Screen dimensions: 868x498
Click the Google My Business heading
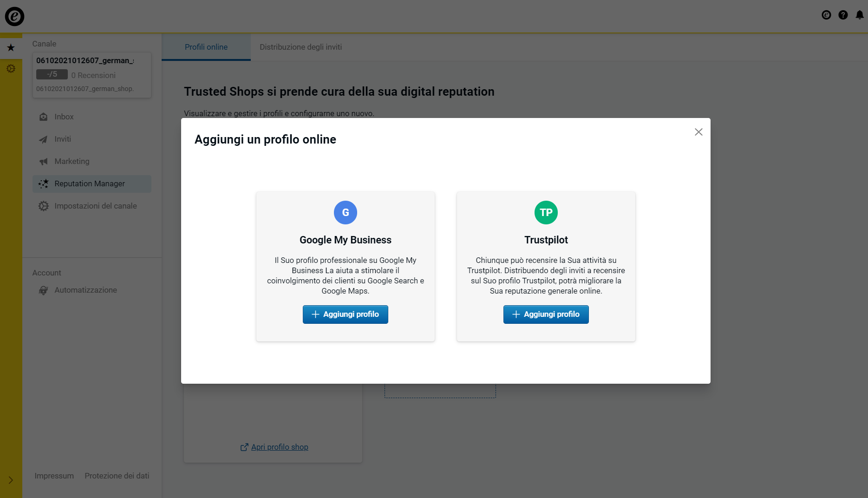(345, 240)
